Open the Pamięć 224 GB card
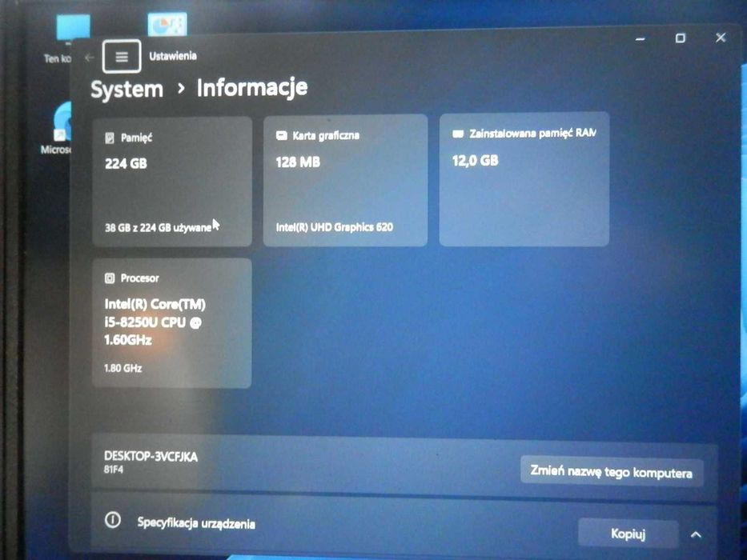 point(172,182)
